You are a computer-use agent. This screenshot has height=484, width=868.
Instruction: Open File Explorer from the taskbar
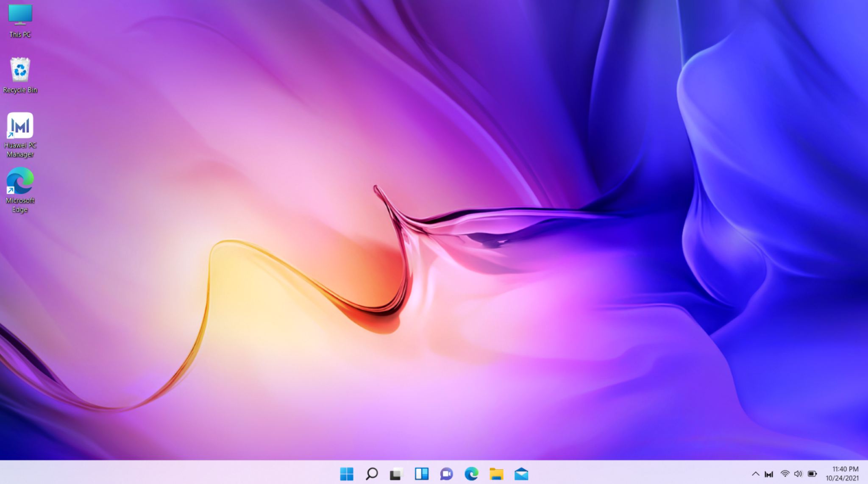(495, 474)
